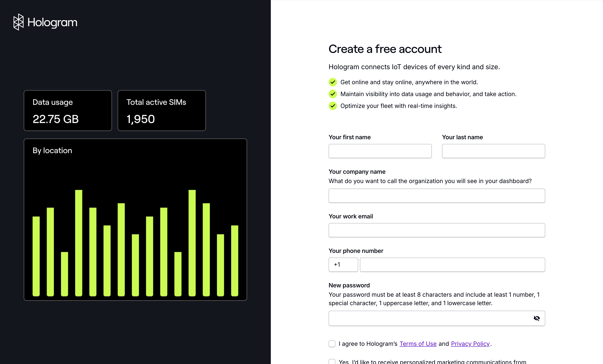Open the Privacy Policy link
The image size is (603, 364).
pyautogui.click(x=470, y=344)
